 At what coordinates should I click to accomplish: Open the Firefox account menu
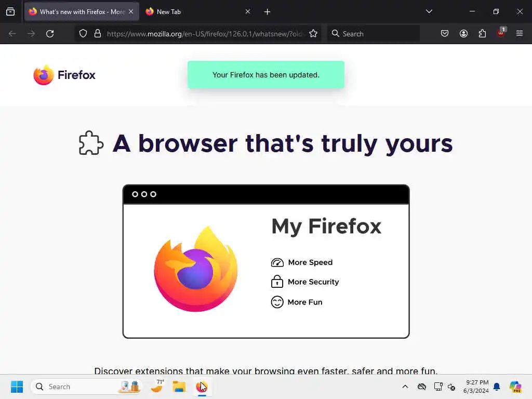[x=463, y=34]
